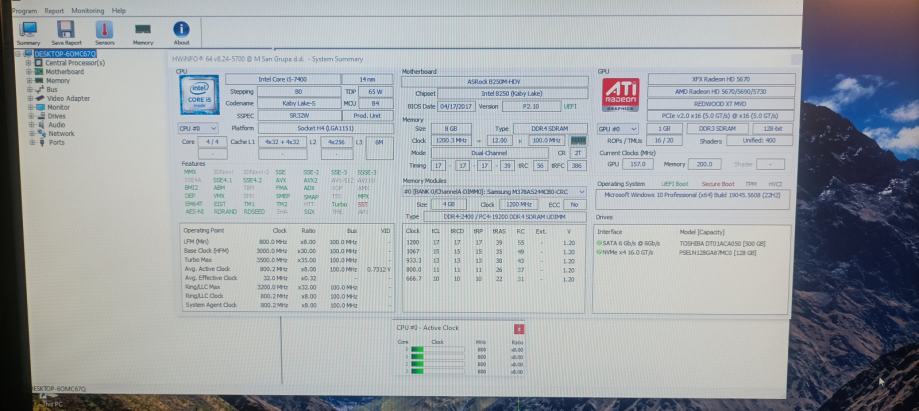This screenshot has height=411, width=919.
Task: Click the DDR4-2400 / PC4-19200 type field
Action: (x=504, y=217)
